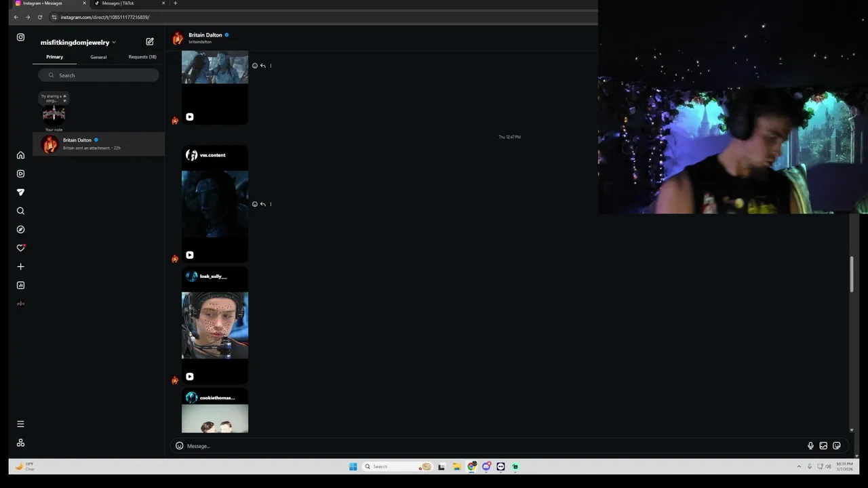The image size is (868, 488).
Task: Open the Windows Start menu
Action: tap(353, 466)
